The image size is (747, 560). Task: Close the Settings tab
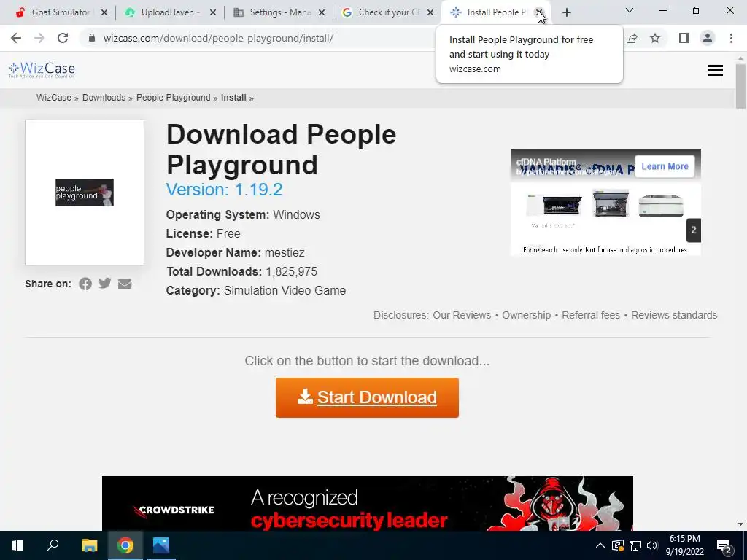[322, 12]
